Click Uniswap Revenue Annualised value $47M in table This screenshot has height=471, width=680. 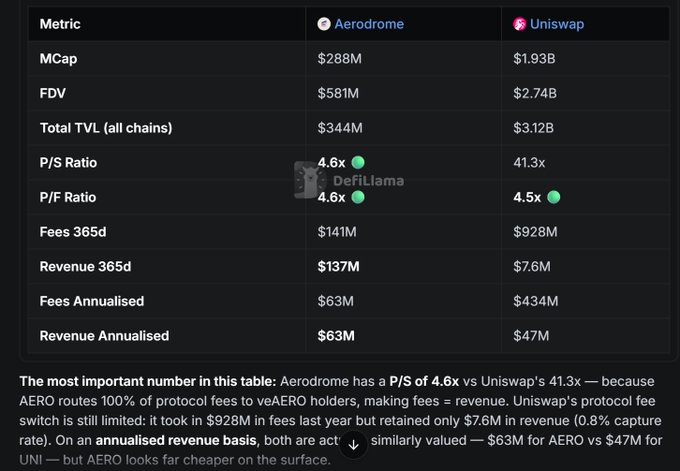pos(531,336)
